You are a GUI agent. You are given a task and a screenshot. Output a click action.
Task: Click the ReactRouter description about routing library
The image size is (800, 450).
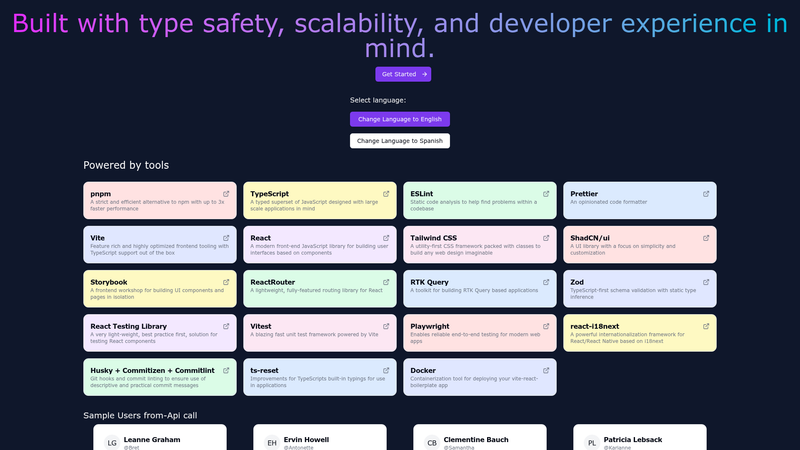click(x=316, y=290)
